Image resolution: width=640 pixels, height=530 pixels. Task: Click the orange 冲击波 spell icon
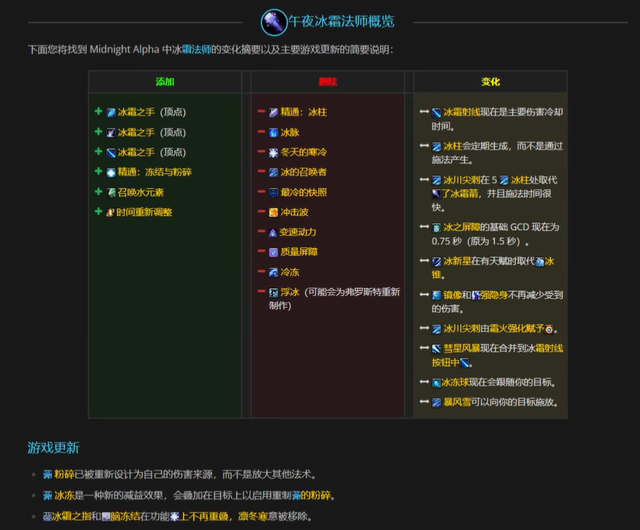pyautogui.click(x=273, y=212)
